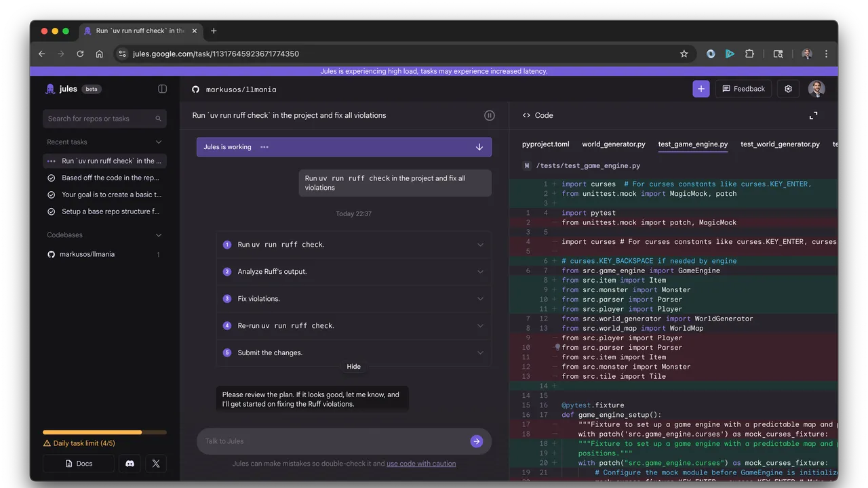Open the Chrome three-dot menu

coord(826,54)
